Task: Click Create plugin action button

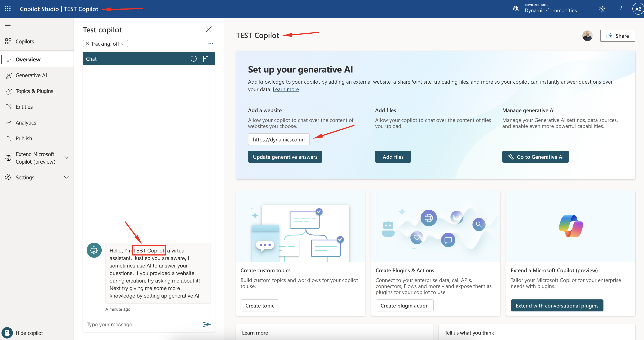Action: [404, 305]
